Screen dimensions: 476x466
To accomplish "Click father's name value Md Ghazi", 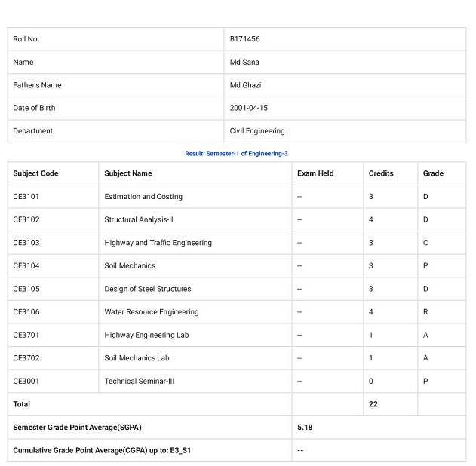I will pos(245,85).
